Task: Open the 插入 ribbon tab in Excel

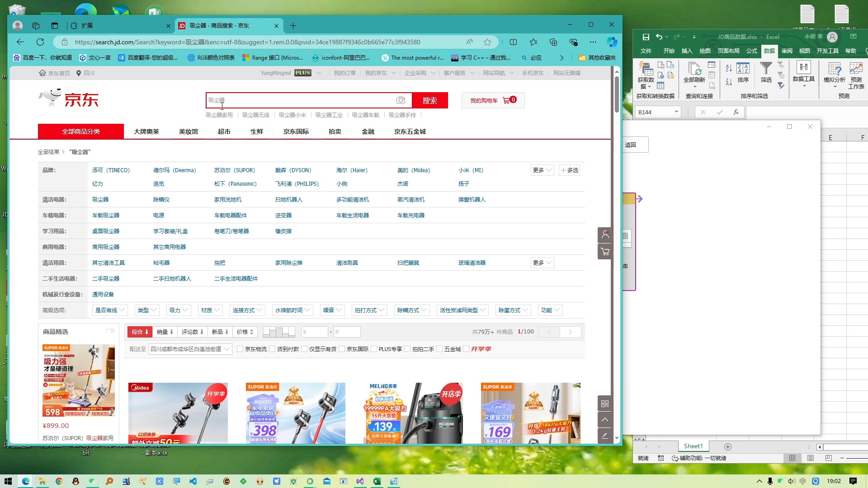Action: click(x=687, y=51)
